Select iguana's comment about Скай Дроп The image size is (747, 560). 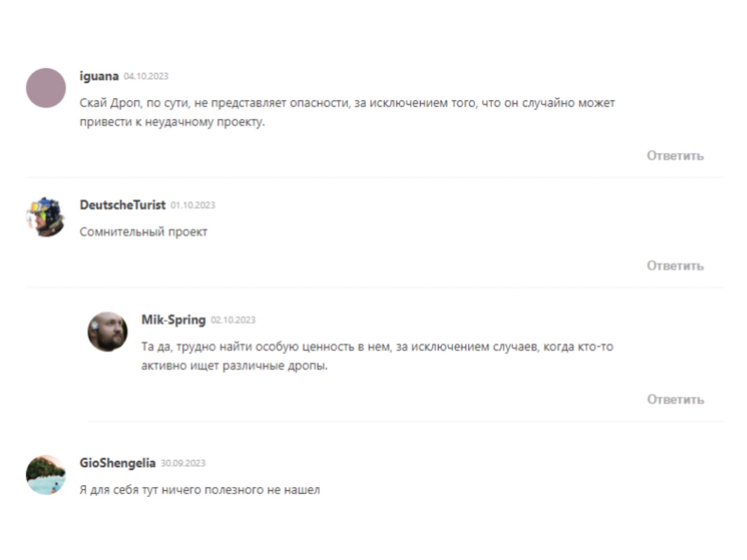tap(347, 112)
